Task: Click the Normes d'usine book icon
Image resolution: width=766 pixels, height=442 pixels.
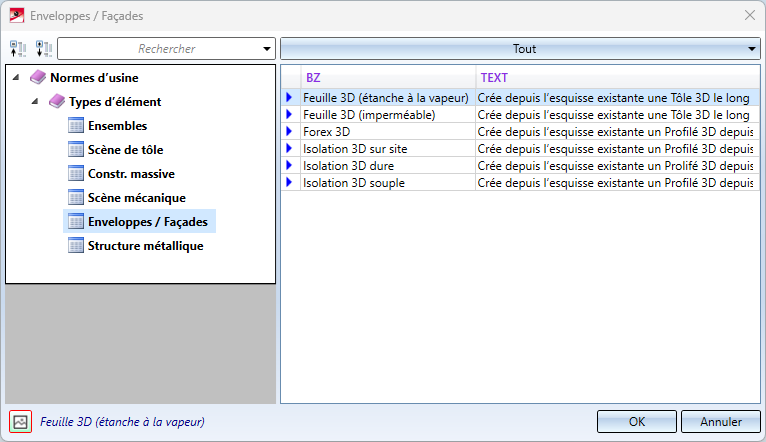Action: pyautogui.click(x=38, y=78)
